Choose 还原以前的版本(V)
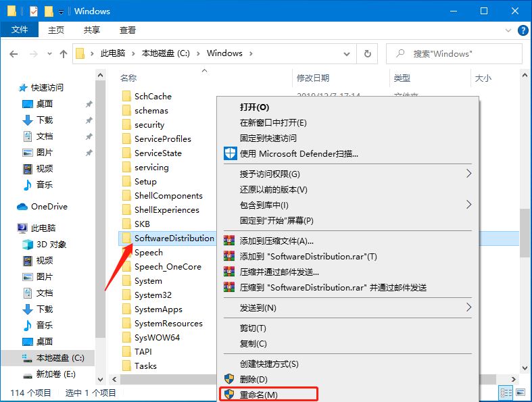532x402 pixels. tap(274, 190)
